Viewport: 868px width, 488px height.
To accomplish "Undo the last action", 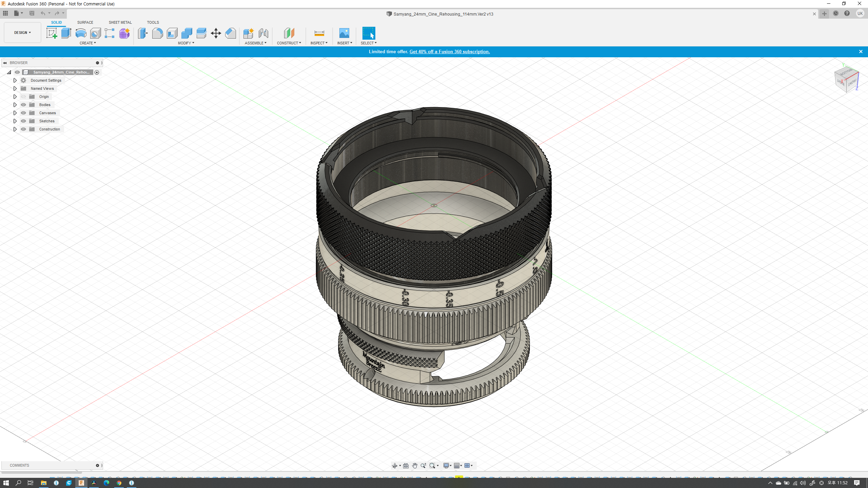I will pos(43,13).
